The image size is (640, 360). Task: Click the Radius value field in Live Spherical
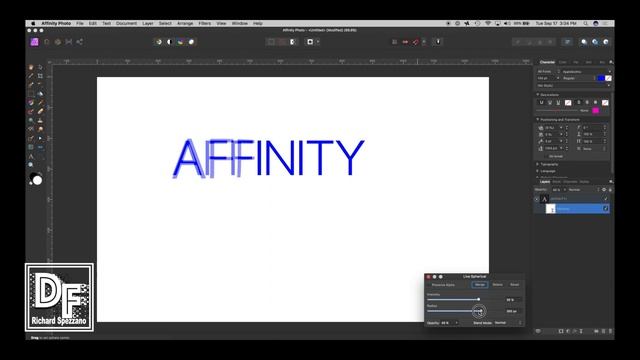point(513,311)
